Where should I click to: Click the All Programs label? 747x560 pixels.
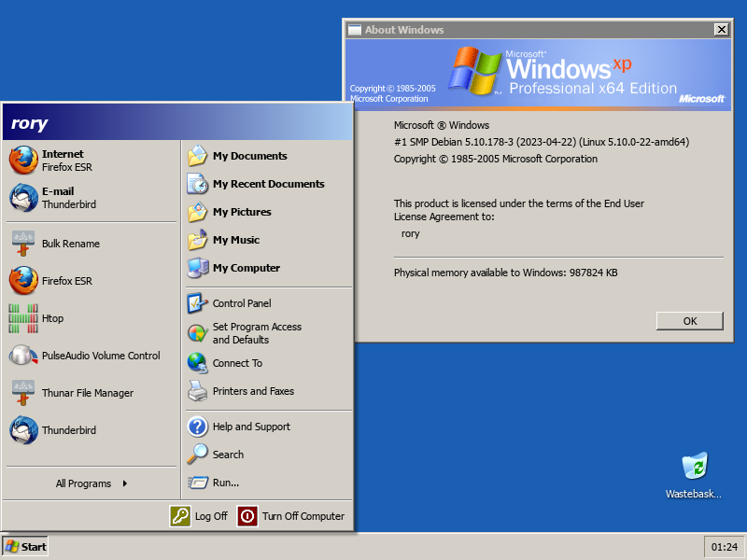tap(83, 483)
